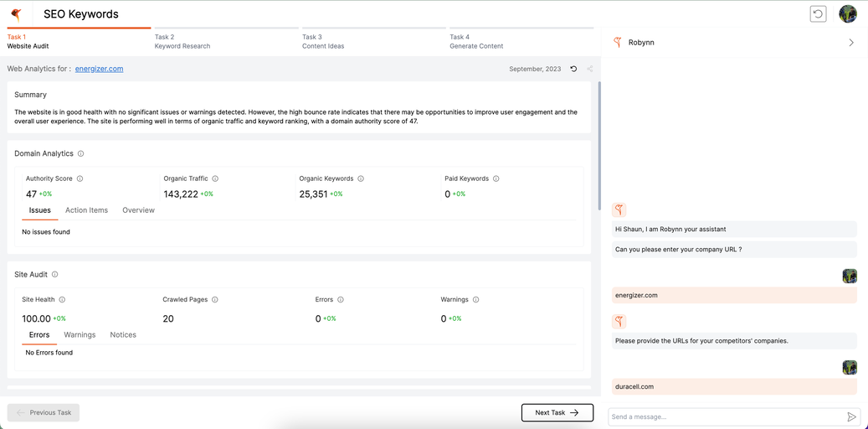The image size is (868, 429).
Task: Go to Task 3 Content Ideas step
Action: click(373, 39)
